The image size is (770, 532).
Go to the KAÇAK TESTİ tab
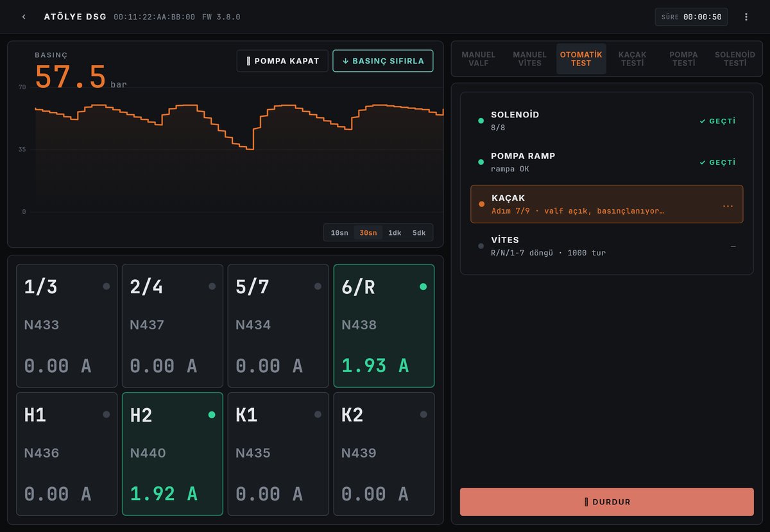coord(633,59)
